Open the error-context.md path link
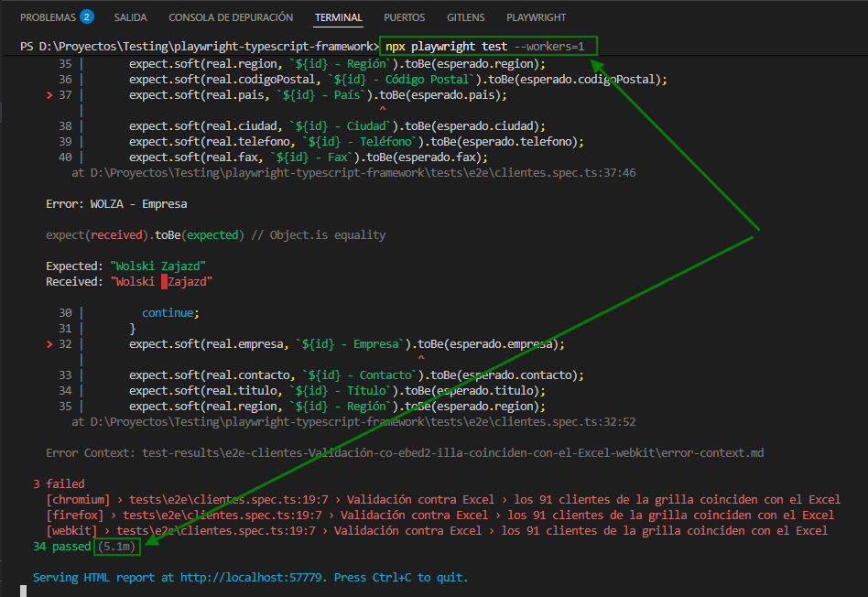The image size is (868, 597). point(452,453)
